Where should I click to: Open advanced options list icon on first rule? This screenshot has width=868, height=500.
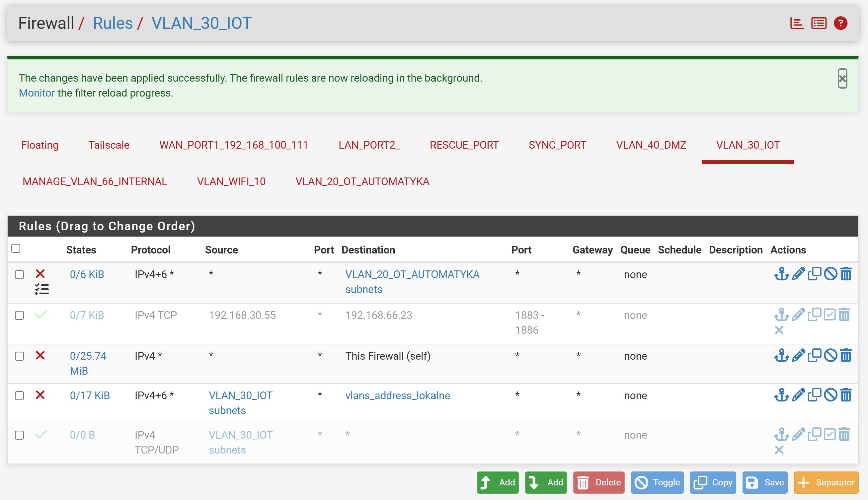[x=41, y=289]
